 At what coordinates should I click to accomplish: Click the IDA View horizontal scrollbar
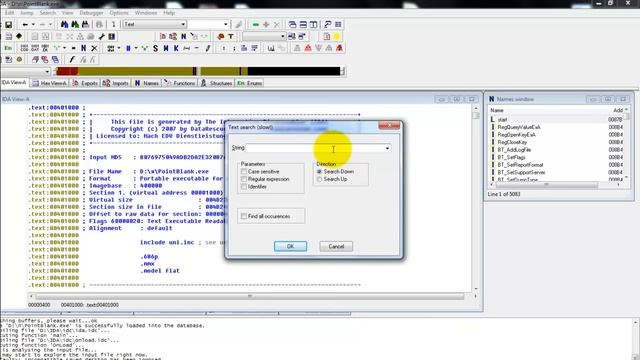point(249,296)
